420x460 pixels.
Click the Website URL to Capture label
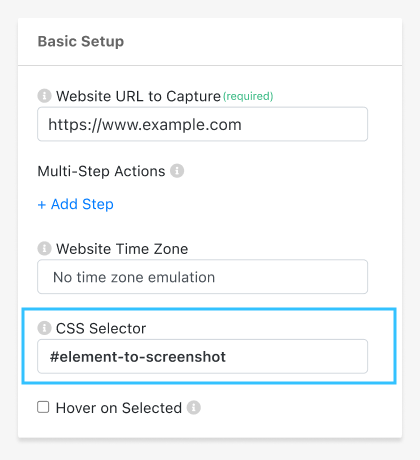[138, 96]
